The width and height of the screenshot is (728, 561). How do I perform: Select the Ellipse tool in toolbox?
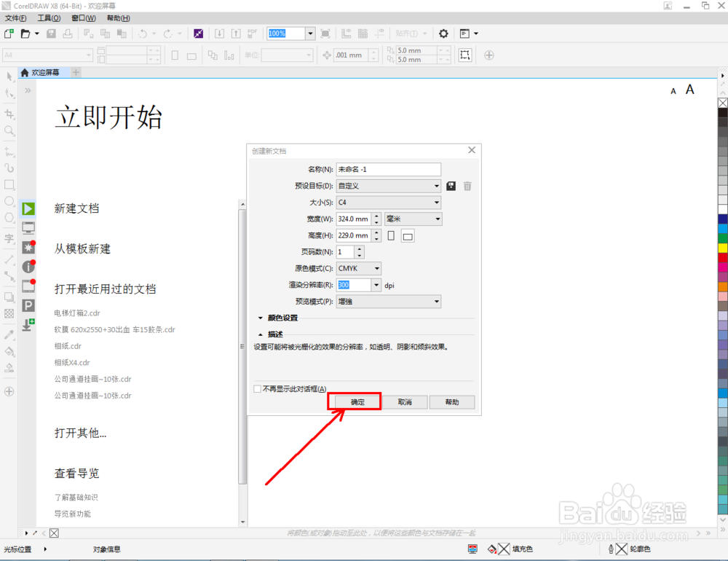(9, 201)
